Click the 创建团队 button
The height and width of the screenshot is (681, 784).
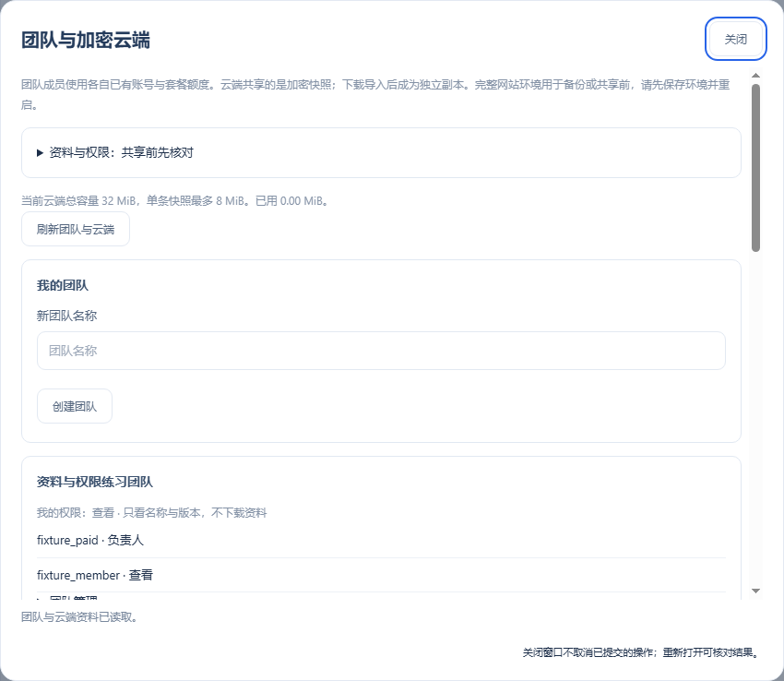pyautogui.click(x=75, y=406)
